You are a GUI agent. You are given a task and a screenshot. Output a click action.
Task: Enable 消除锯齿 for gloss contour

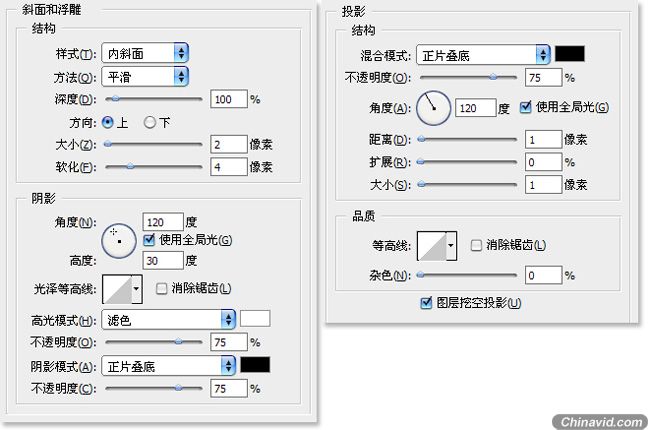point(162,289)
